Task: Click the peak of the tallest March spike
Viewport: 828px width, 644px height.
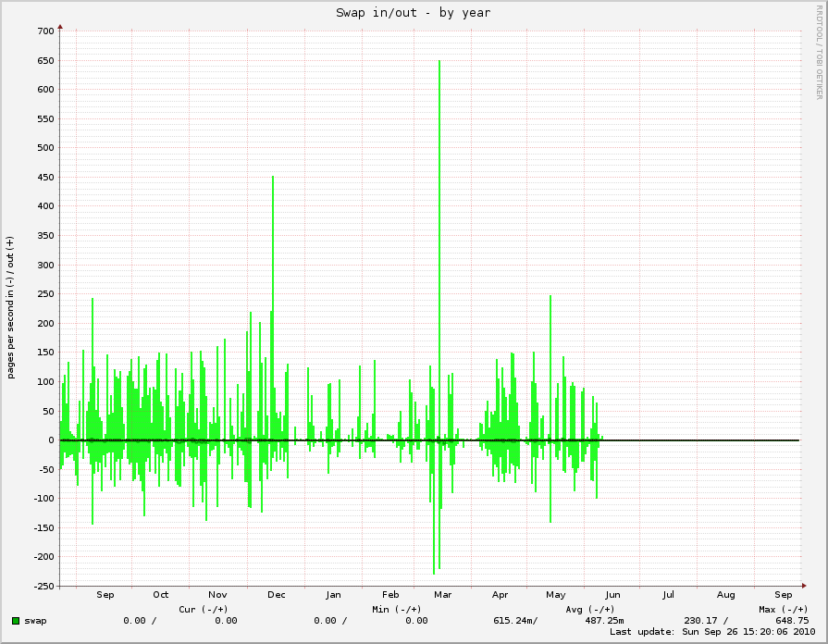Action: point(439,61)
